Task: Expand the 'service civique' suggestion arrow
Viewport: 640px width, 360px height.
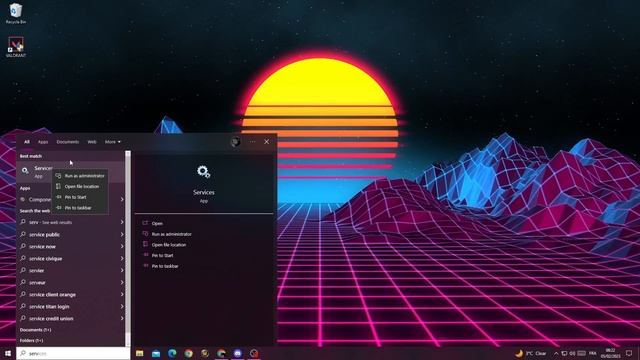Action: coord(122,258)
